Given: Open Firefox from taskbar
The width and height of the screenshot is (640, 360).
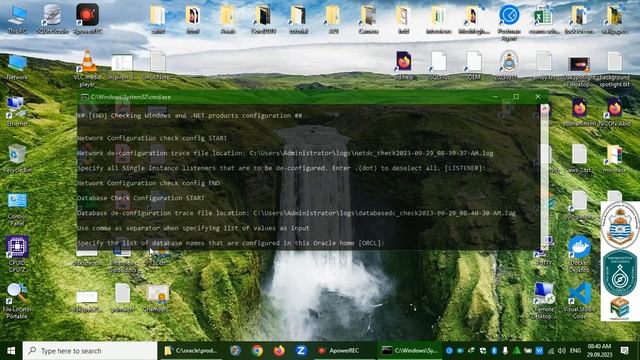Looking at the screenshot, I should click(x=279, y=351).
